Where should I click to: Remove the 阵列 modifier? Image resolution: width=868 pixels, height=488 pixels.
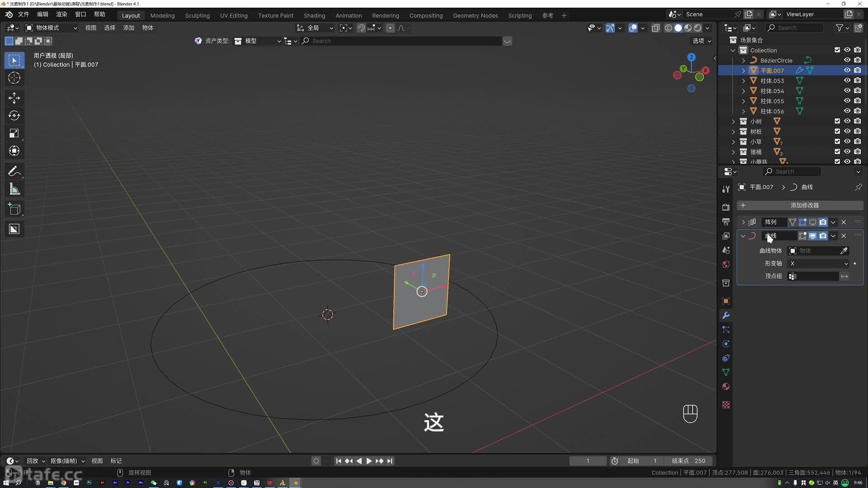844,222
